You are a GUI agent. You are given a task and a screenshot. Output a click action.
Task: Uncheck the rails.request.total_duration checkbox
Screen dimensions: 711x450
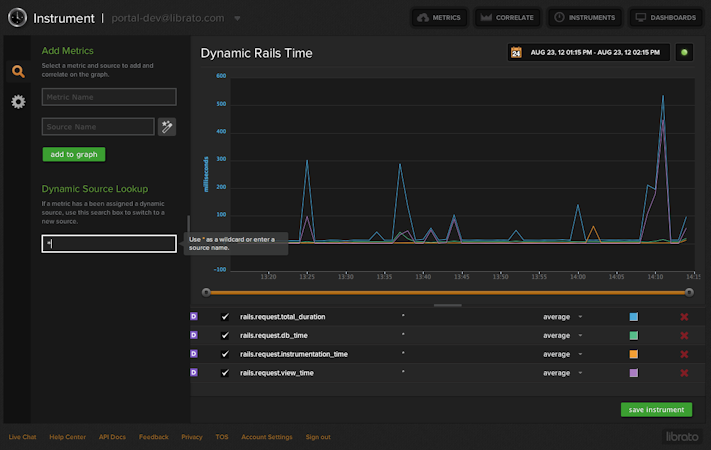[225, 317]
